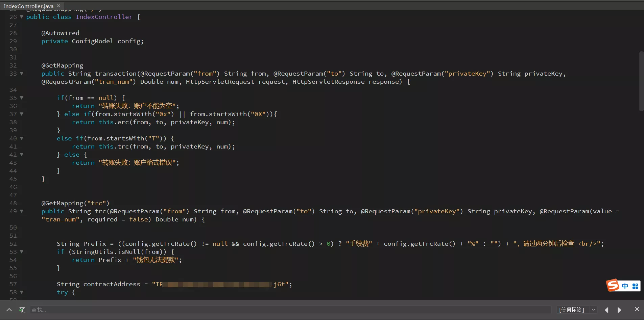
Task: Fold the if block at line 35
Action: tap(21, 98)
